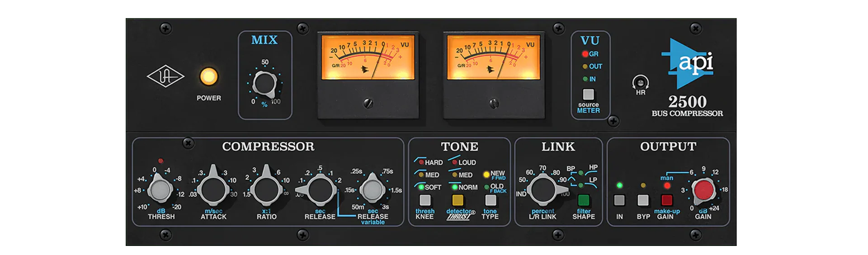
Task: Click the MED thrust LED indicator
Action: coord(455,175)
